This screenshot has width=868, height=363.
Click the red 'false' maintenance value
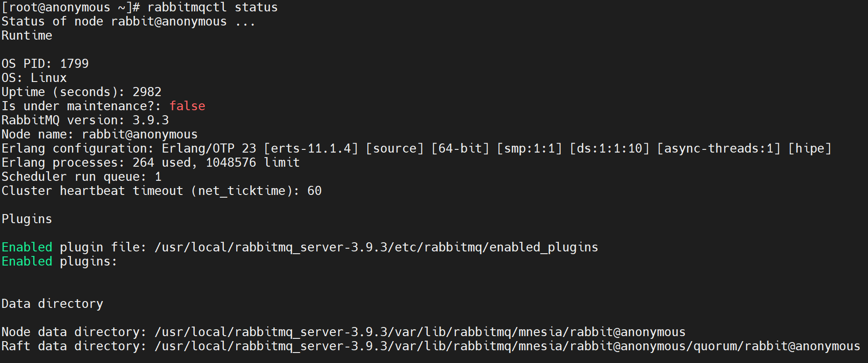[187, 106]
